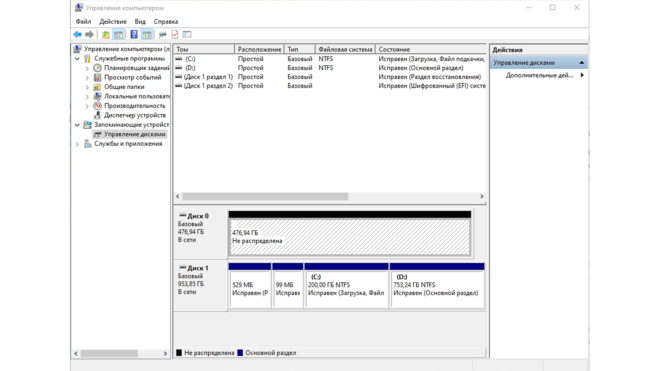This screenshot has height=371, width=660.
Task: Collapse the Запоминающие устройства node
Action: click(x=77, y=125)
